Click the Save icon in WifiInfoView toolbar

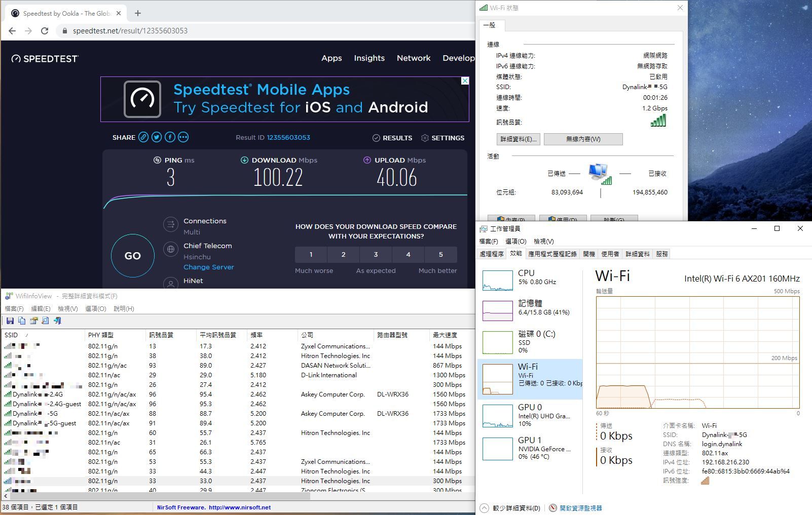click(x=10, y=321)
